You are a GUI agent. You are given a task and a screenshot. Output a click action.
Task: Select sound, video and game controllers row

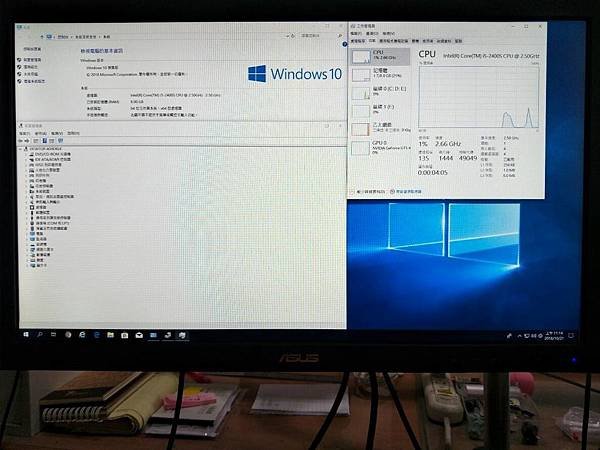point(52,196)
